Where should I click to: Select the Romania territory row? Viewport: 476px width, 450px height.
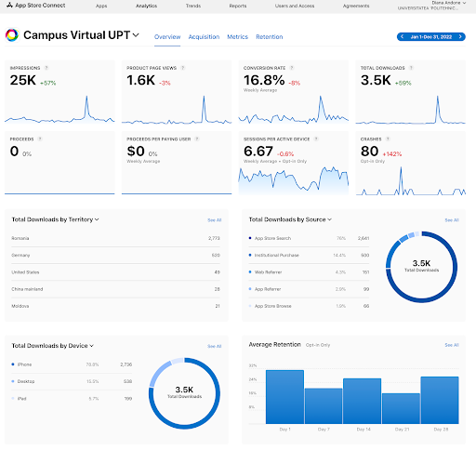pos(115,238)
